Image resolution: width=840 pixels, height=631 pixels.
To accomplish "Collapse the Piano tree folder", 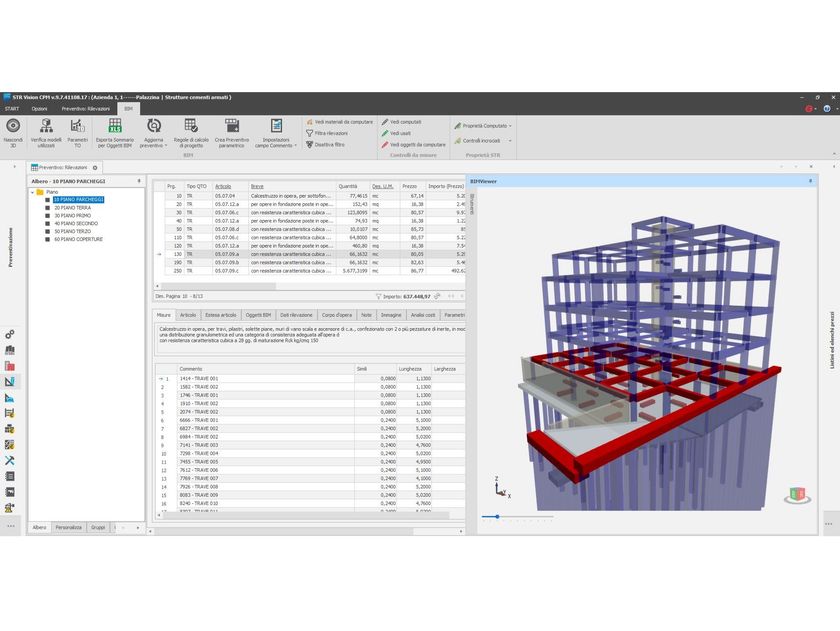I will pos(33,192).
